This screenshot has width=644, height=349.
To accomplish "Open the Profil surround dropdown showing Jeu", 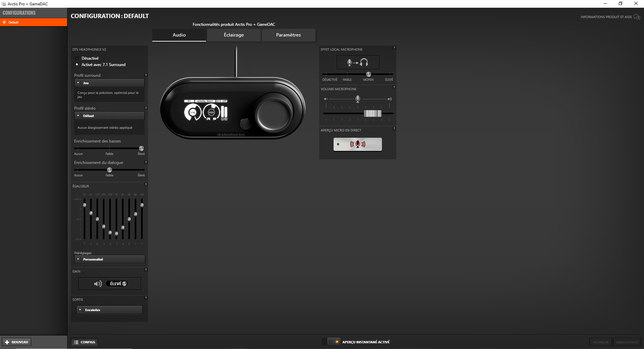I will (109, 83).
